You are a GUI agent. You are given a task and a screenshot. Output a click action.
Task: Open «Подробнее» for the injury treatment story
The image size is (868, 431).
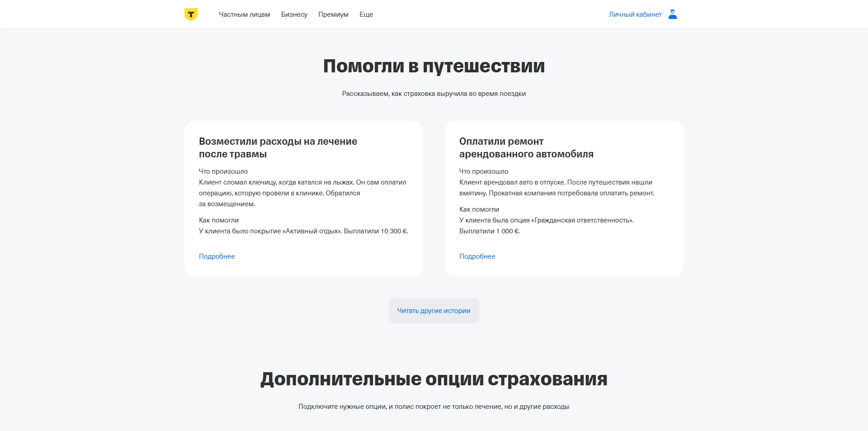pos(217,256)
